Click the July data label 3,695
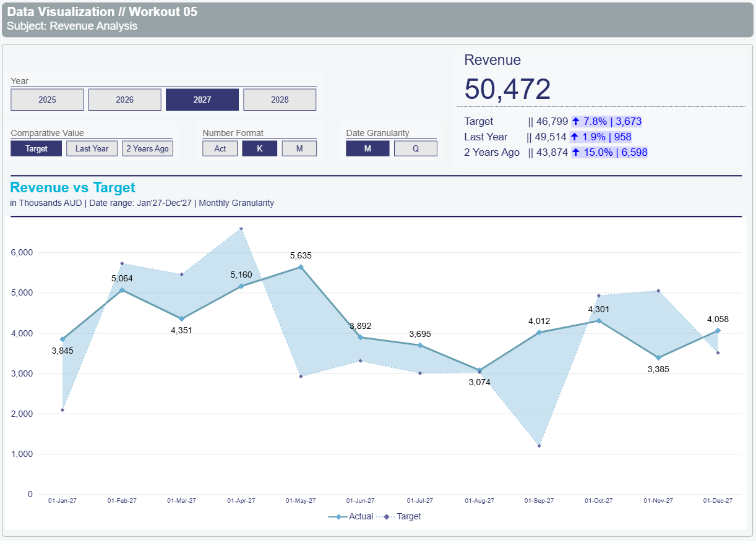756x541 pixels. [x=420, y=334]
